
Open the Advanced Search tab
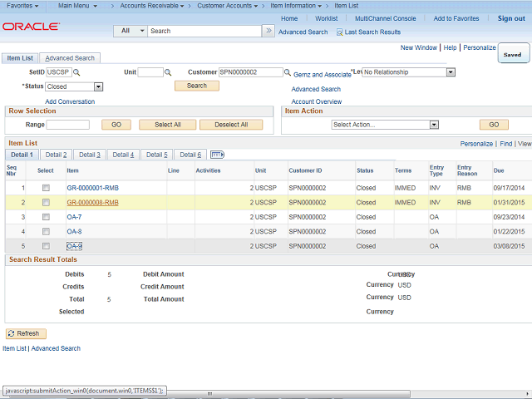[70, 58]
